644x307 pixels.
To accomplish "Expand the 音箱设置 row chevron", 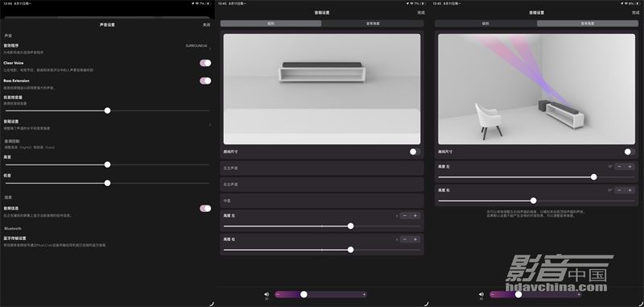I will click(210, 125).
